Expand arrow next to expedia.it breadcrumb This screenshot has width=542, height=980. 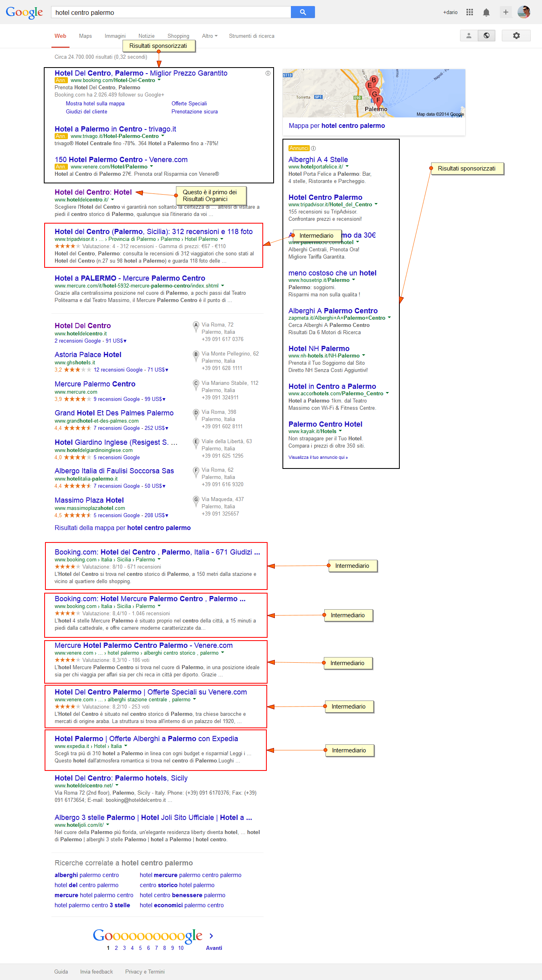click(x=126, y=746)
